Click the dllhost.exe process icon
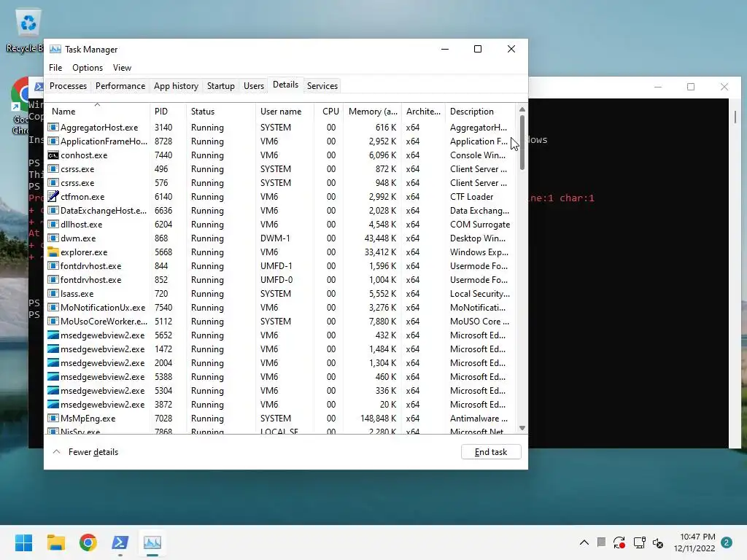The width and height of the screenshot is (747, 560). click(x=53, y=225)
